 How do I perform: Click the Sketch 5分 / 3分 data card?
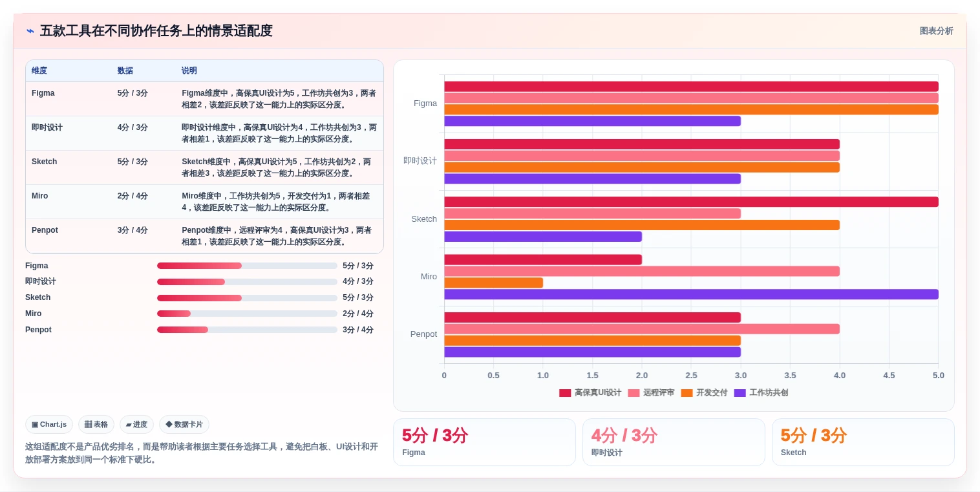coord(863,442)
